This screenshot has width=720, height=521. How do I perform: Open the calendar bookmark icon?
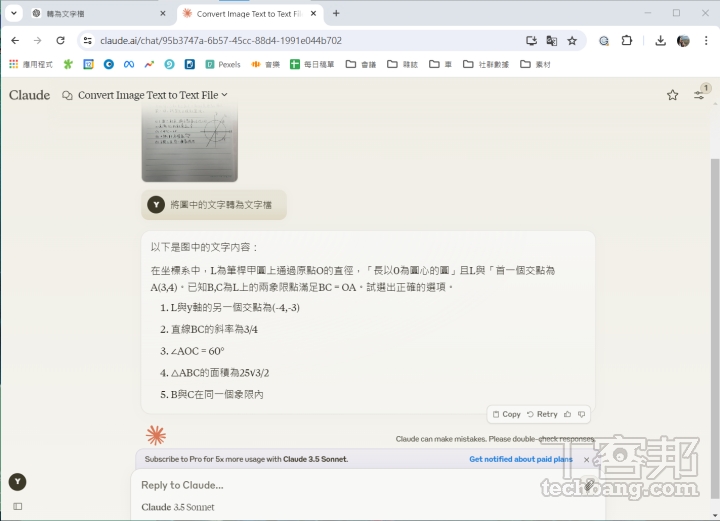[x=88, y=64]
